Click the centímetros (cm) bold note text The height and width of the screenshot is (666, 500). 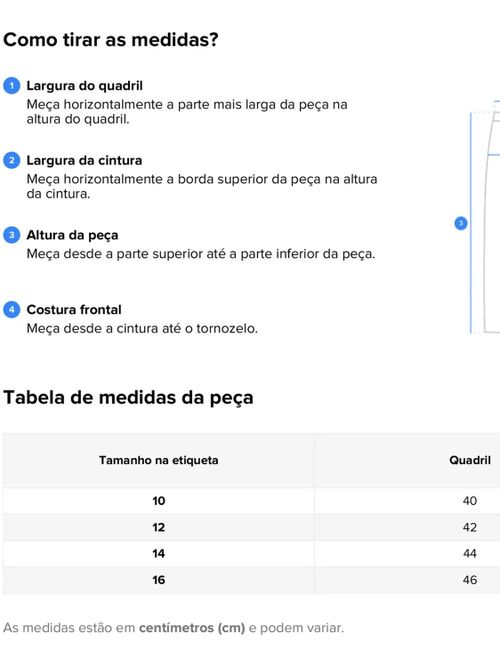pyautogui.click(x=192, y=628)
